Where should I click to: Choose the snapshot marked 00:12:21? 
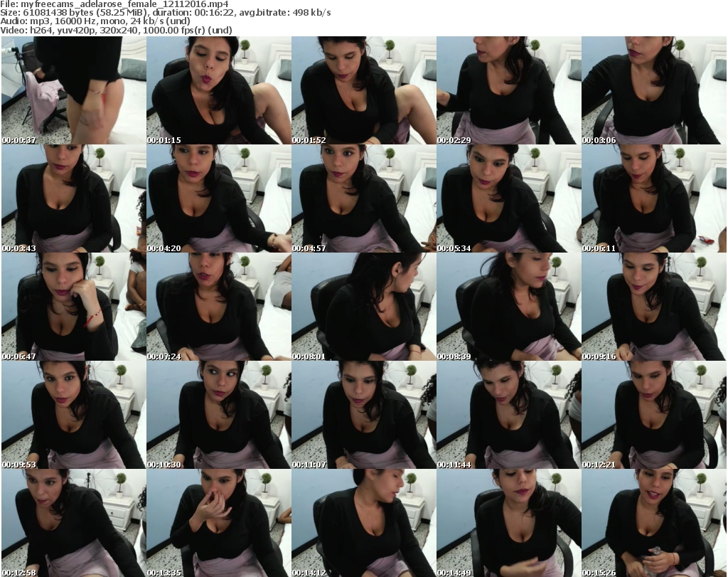653,415
